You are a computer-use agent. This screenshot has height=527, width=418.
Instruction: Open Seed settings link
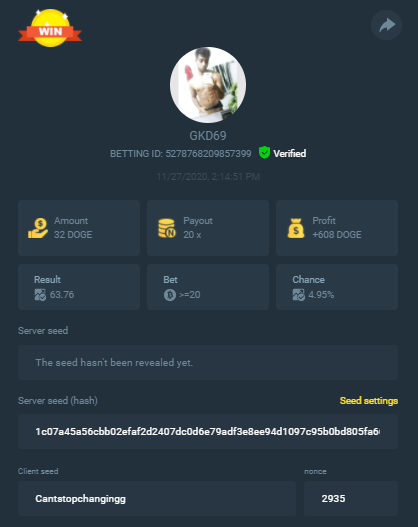[x=369, y=401]
